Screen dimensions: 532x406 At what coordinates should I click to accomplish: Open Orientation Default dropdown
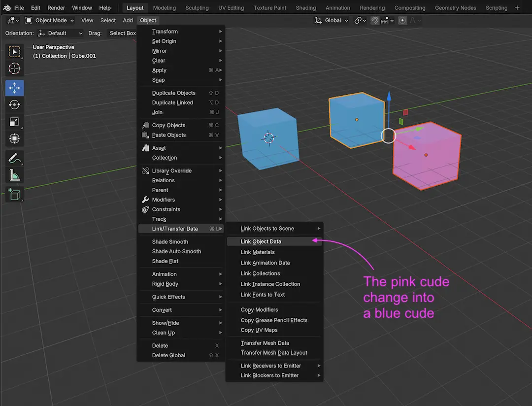tap(60, 34)
